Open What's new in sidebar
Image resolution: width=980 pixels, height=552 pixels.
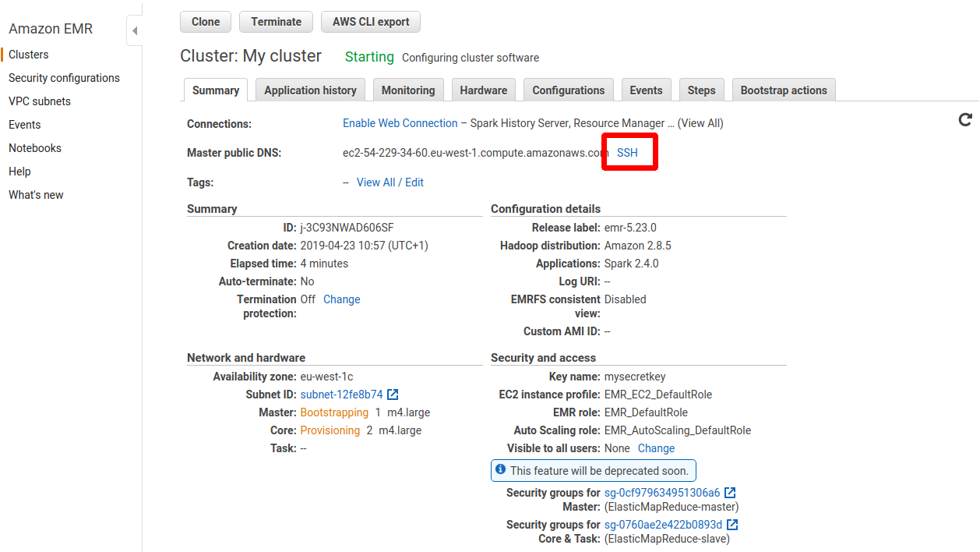[36, 195]
